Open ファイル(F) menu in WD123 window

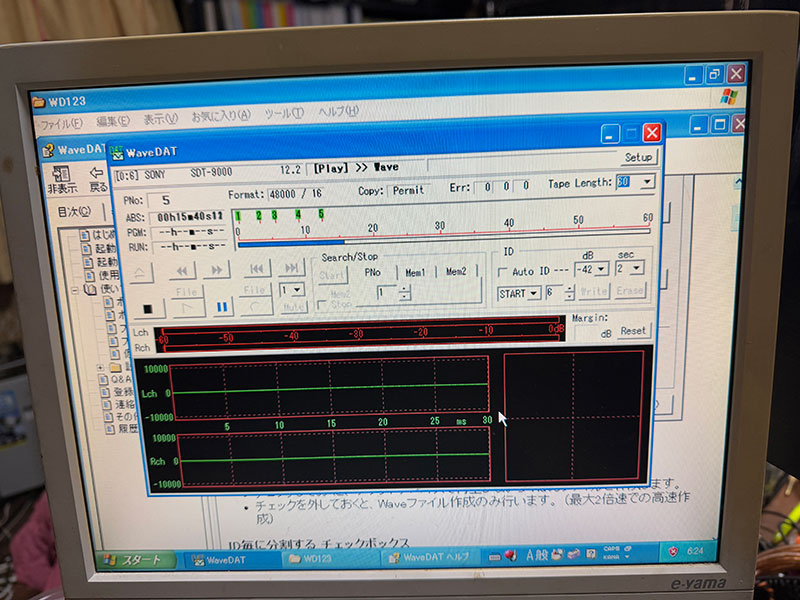pos(61,123)
